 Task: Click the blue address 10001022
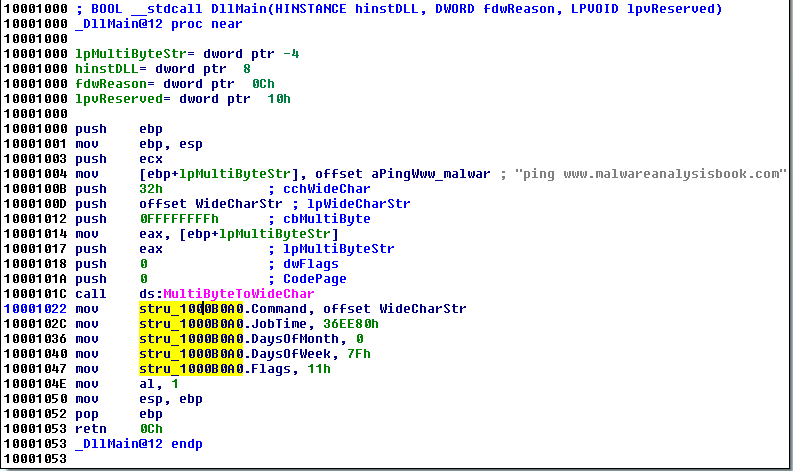(x=36, y=309)
